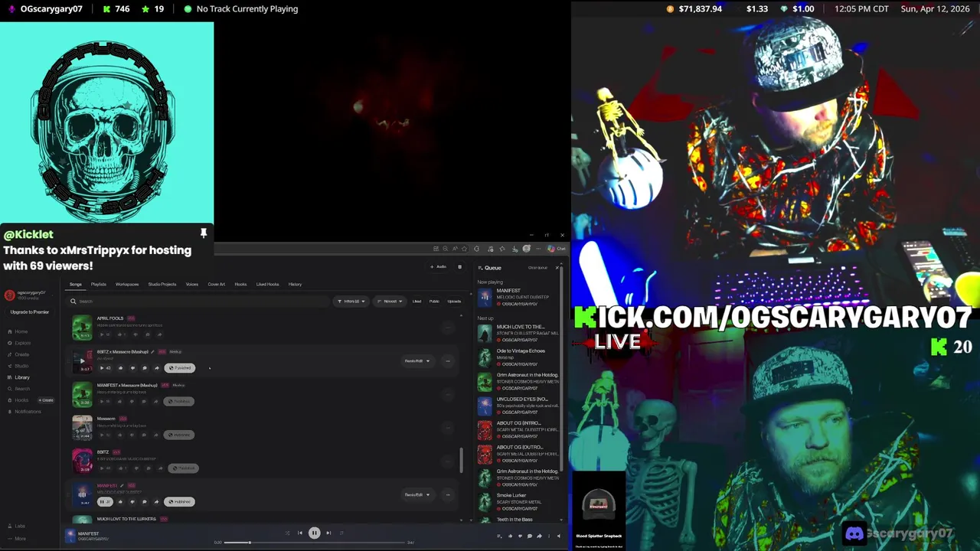Open the Voices tab
This screenshot has width=980, height=551.
coord(192,284)
